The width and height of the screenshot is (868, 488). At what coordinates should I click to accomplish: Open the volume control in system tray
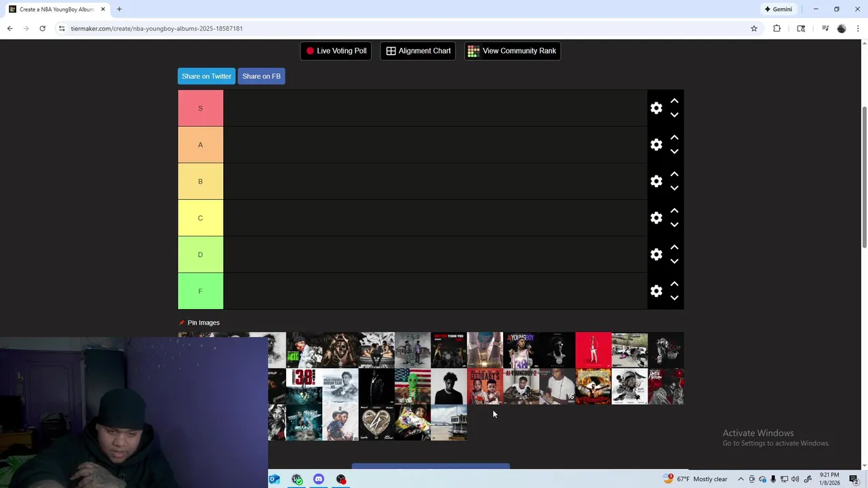795,479
